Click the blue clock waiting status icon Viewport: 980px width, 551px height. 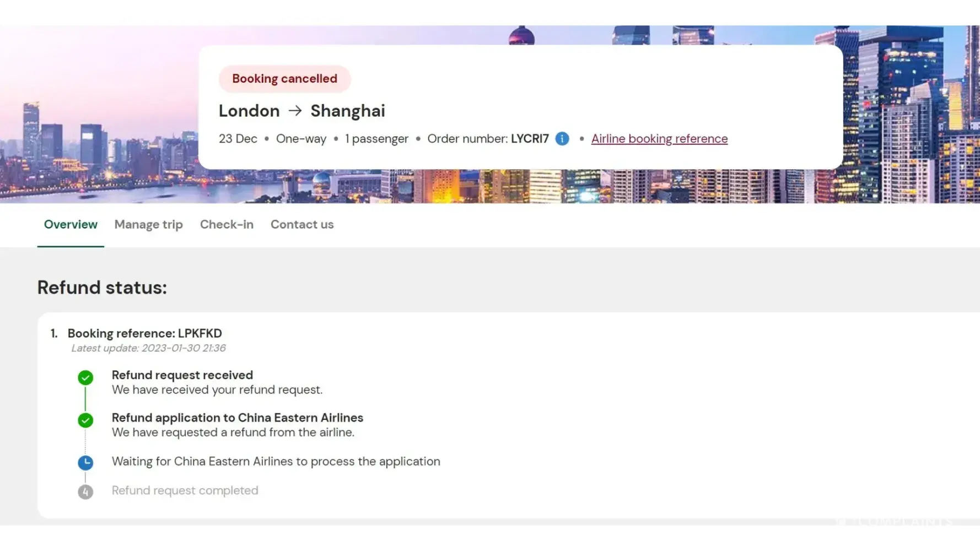tap(85, 462)
